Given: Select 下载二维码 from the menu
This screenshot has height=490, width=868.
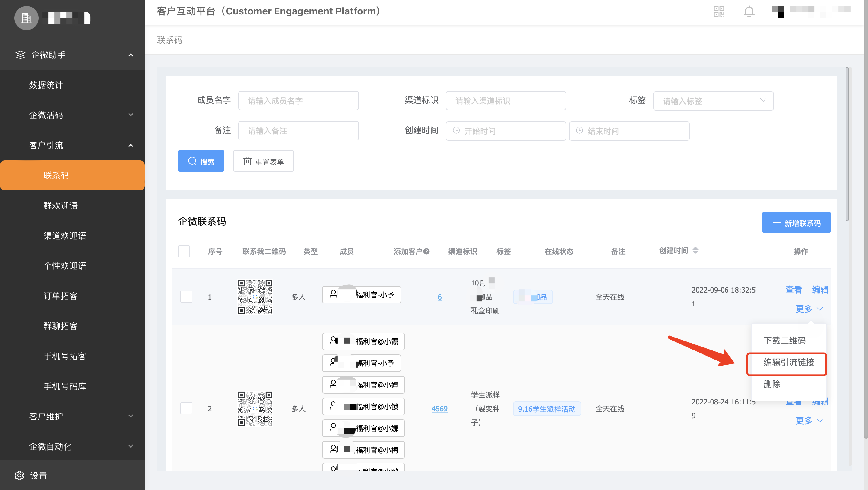Looking at the screenshot, I should [x=784, y=341].
